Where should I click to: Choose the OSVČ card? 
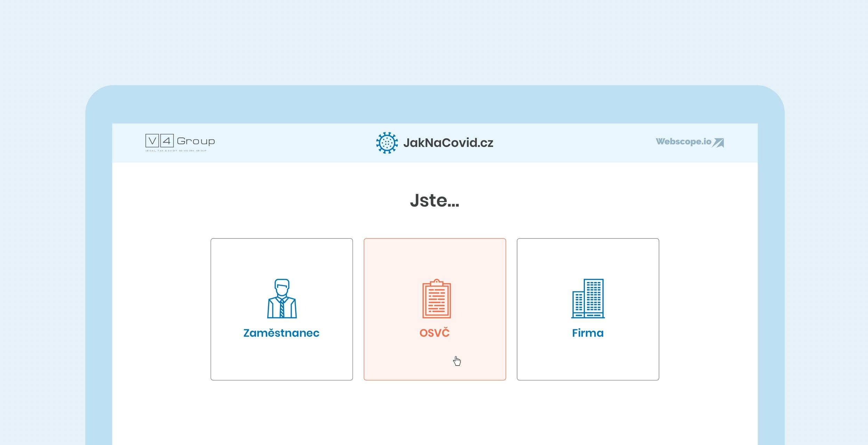pos(435,309)
